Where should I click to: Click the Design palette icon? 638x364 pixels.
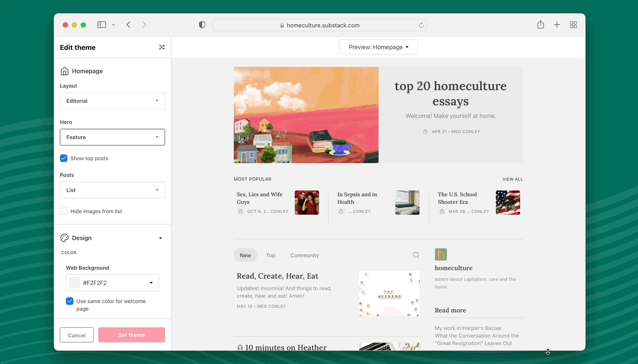[x=64, y=238]
